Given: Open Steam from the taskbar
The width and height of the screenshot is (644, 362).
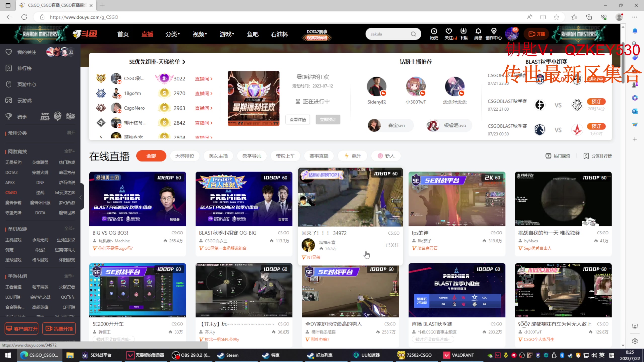Looking at the screenshot, I should click(x=228, y=355).
